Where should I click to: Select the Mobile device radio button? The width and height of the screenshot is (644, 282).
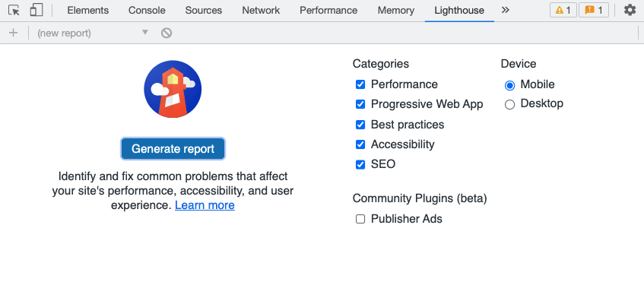509,85
